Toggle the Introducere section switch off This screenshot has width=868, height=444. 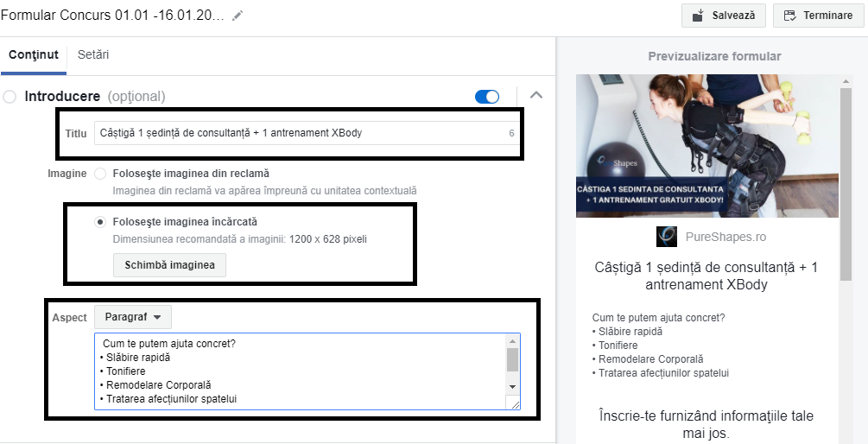(487, 96)
